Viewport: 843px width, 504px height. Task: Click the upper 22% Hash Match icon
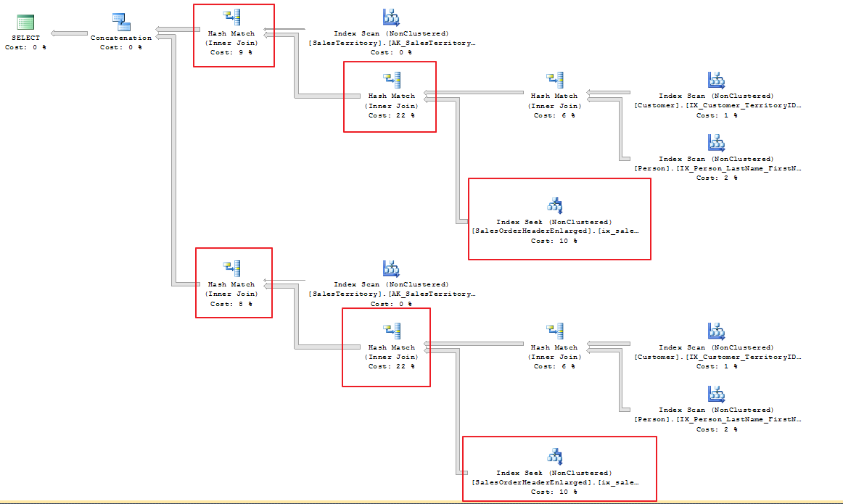(392, 80)
